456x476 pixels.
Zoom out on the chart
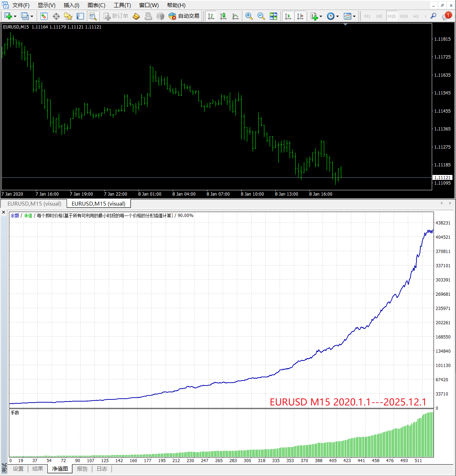[x=261, y=16]
